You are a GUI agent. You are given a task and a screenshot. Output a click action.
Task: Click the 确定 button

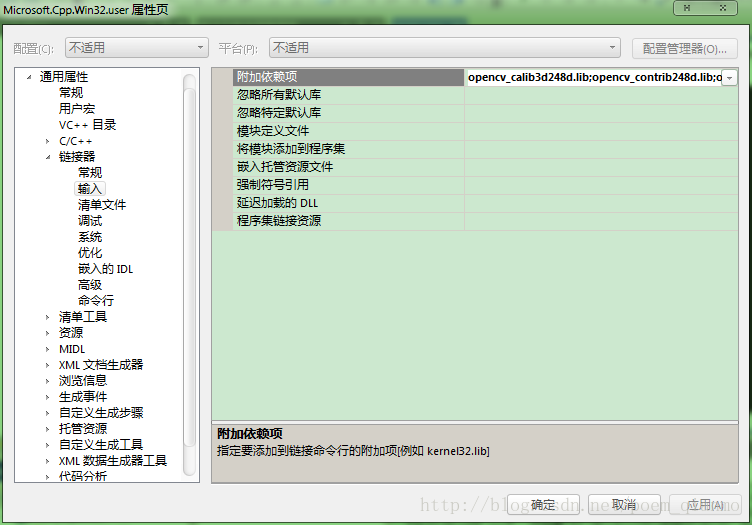point(543,504)
